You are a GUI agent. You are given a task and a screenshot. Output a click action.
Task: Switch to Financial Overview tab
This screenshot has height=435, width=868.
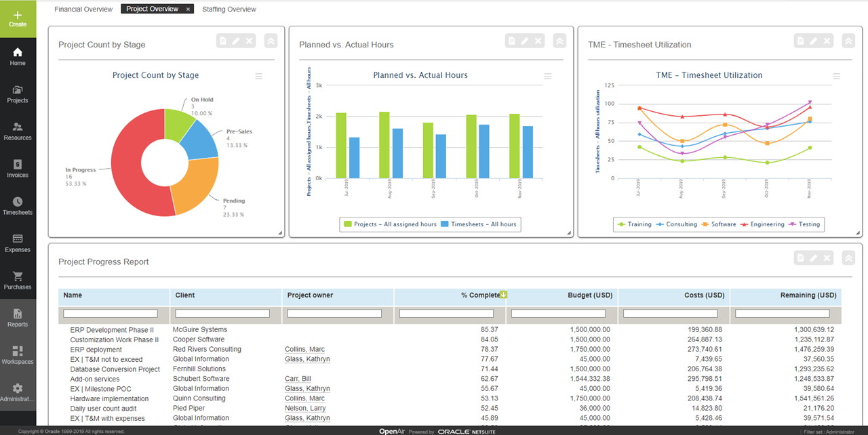(83, 9)
